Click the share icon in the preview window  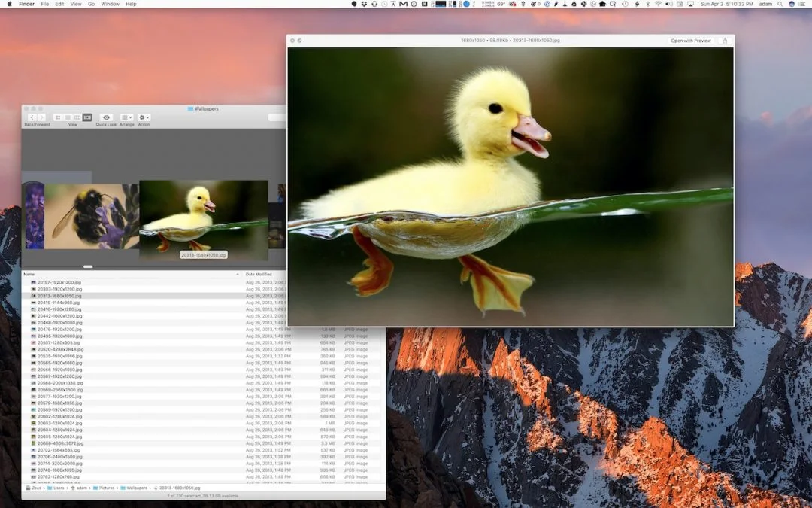coord(725,41)
